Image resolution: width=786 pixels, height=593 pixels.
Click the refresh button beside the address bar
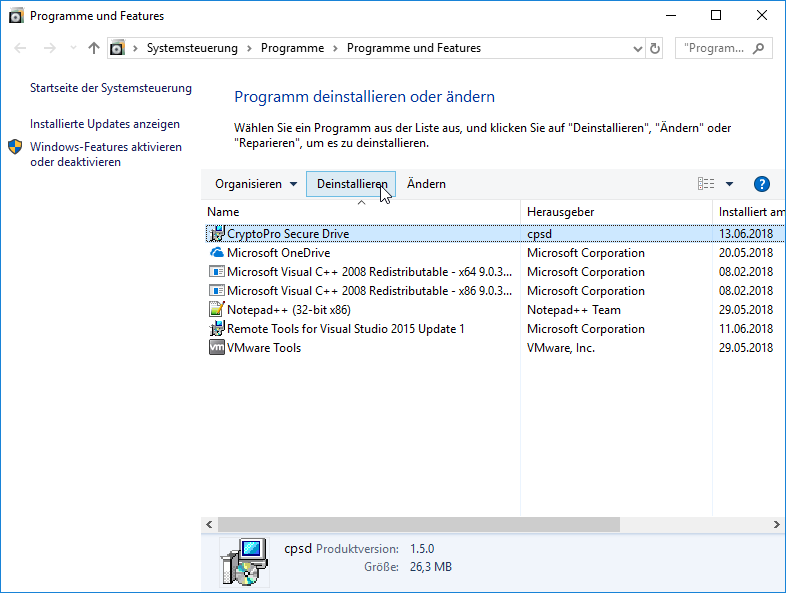[655, 48]
